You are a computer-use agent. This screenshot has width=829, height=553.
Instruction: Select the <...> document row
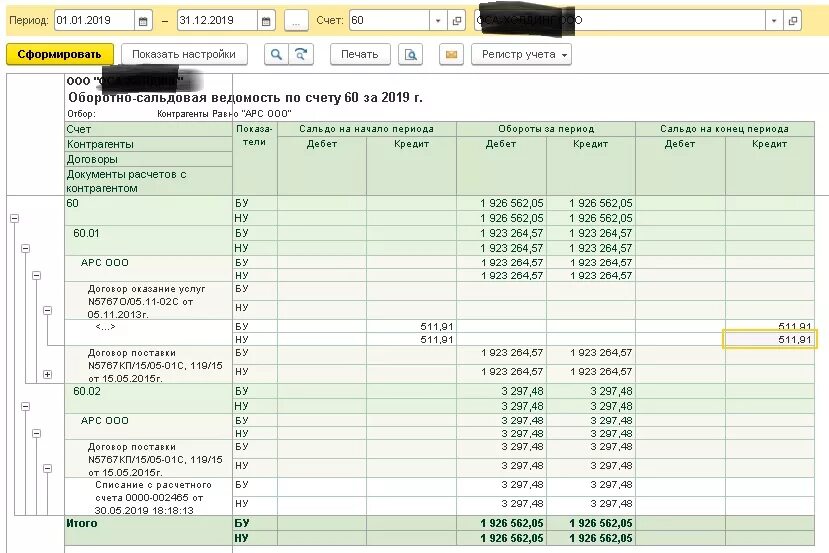coord(149,333)
